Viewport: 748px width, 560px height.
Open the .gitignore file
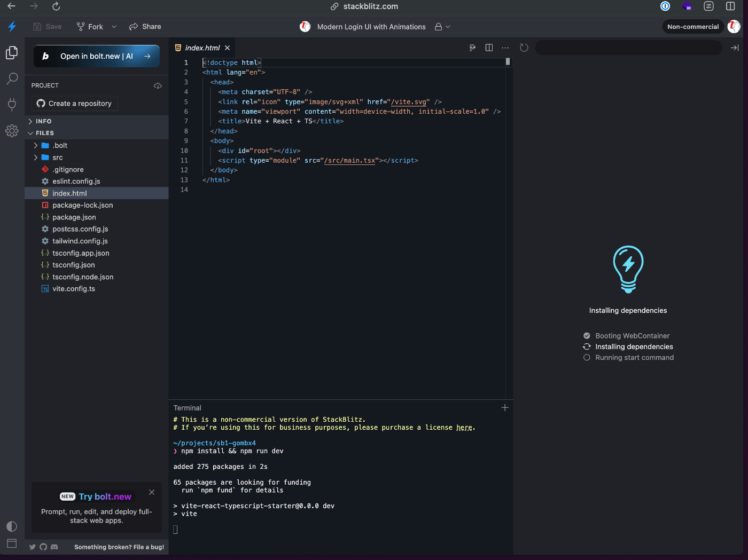pos(96,169)
